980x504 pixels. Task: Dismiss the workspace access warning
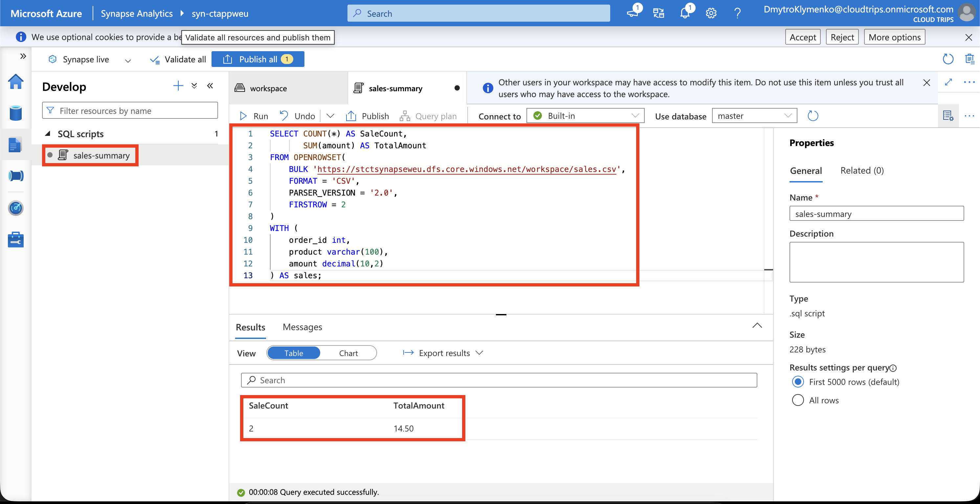927,82
